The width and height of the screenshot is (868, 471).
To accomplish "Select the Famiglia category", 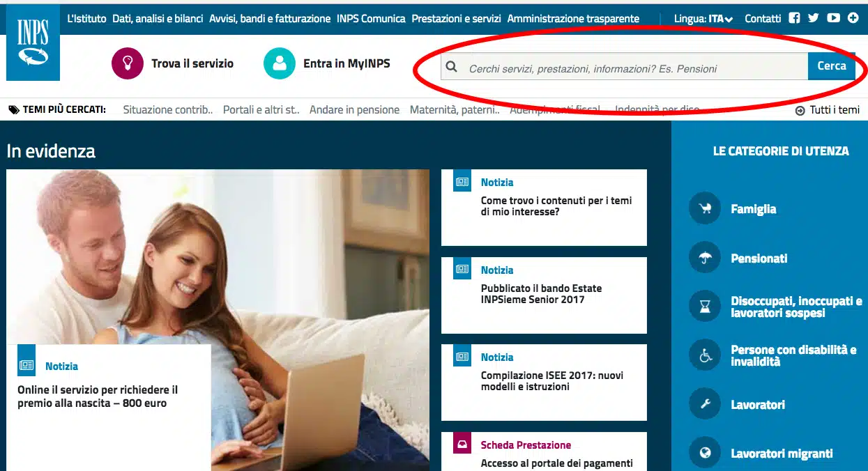I will click(753, 209).
